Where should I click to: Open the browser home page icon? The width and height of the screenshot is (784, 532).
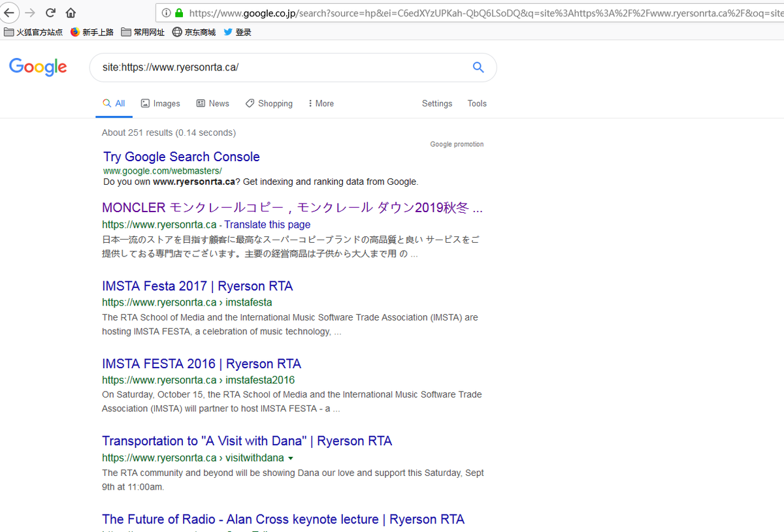tap(71, 12)
